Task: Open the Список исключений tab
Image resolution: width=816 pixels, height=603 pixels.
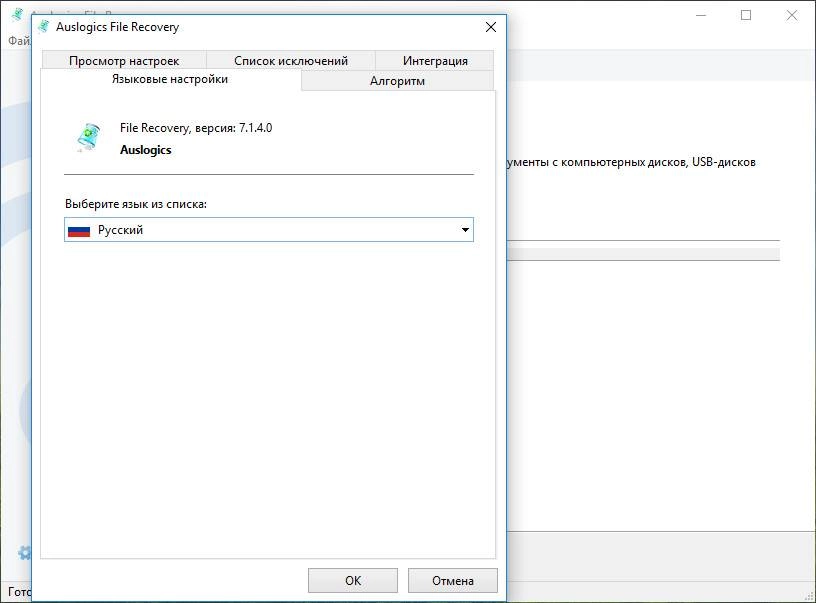Action: (291, 60)
